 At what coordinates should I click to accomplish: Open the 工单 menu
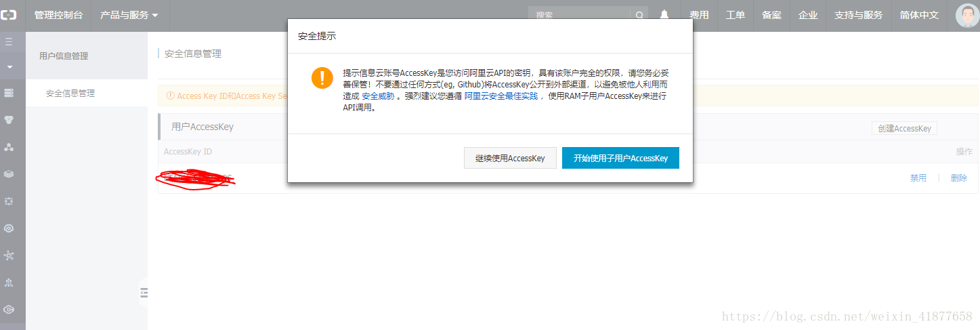point(736,15)
